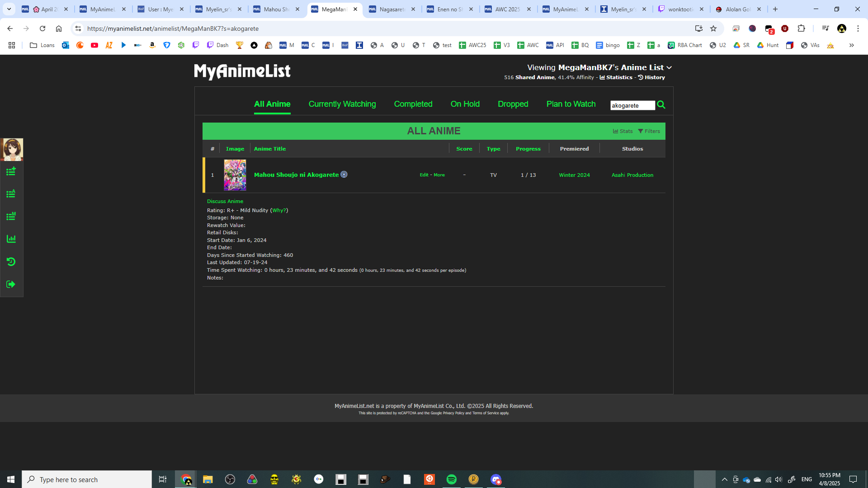Click the install app icon in address bar
Viewport: 868px width, 488px height.
coord(699,28)
